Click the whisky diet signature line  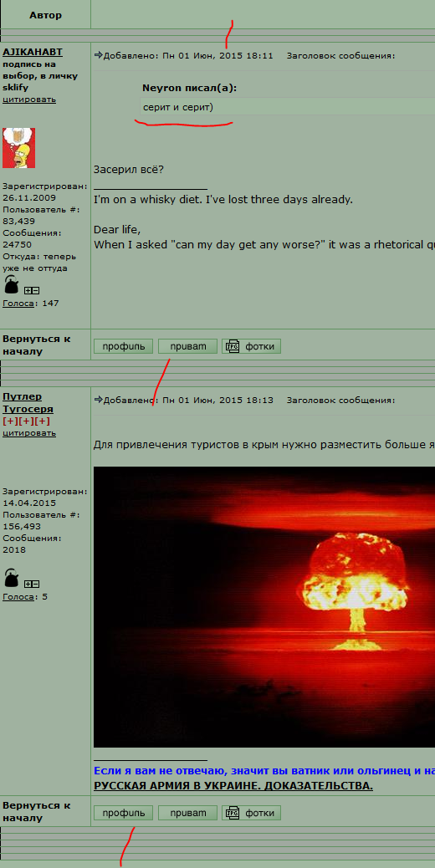pos(223,199)
